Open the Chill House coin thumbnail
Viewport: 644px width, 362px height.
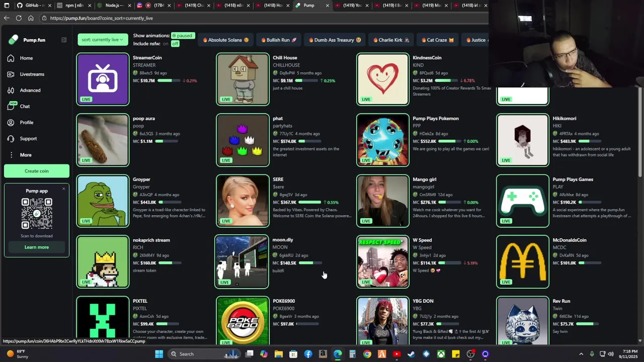point(243,79)
